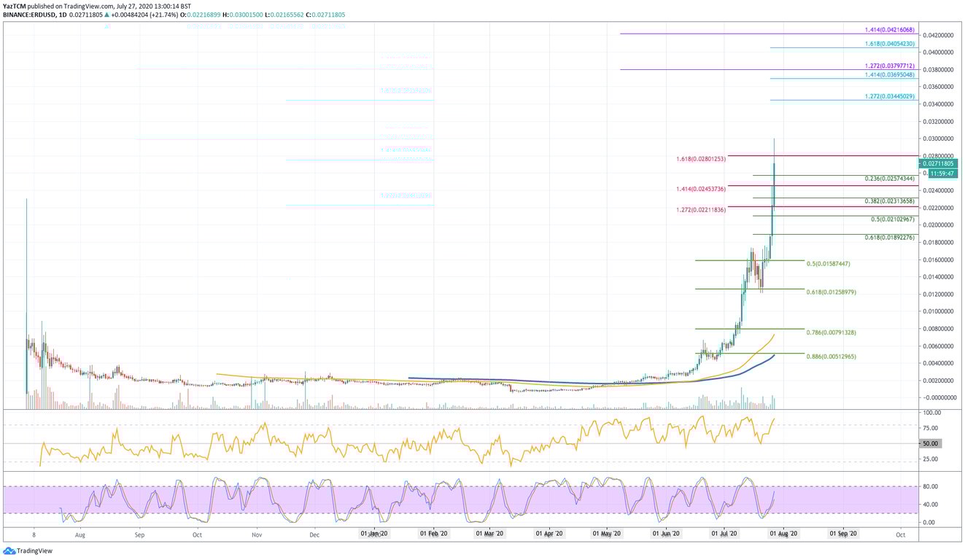Click the 01 Jul '20 date axis label
The width and height of the screenshot is (965, 560).
point(724,534)
